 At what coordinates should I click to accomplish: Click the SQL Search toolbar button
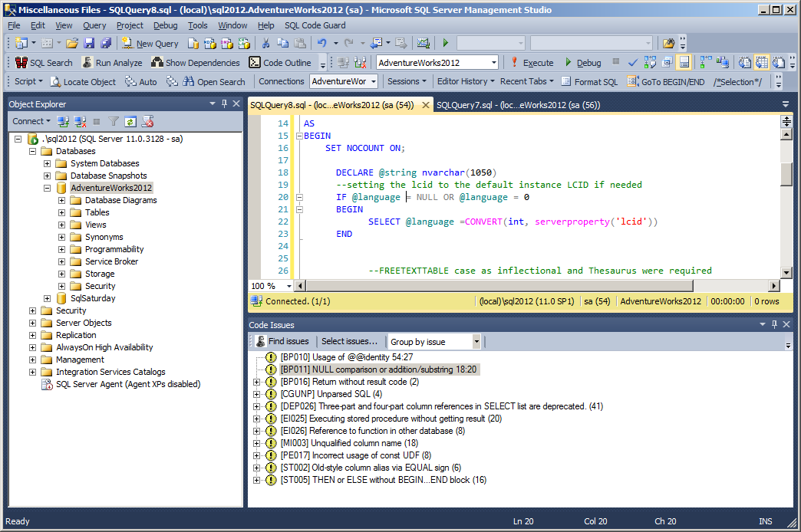tap(44, 63)
